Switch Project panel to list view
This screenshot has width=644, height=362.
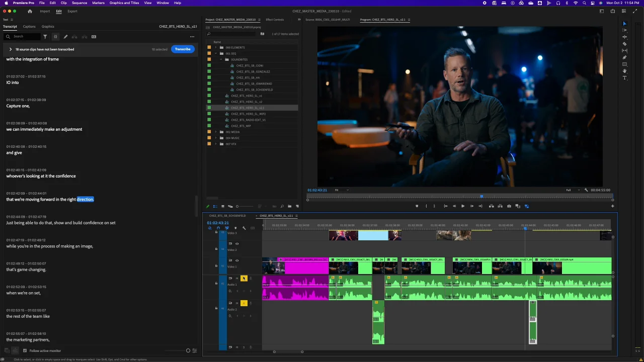[x=215, y=206]
